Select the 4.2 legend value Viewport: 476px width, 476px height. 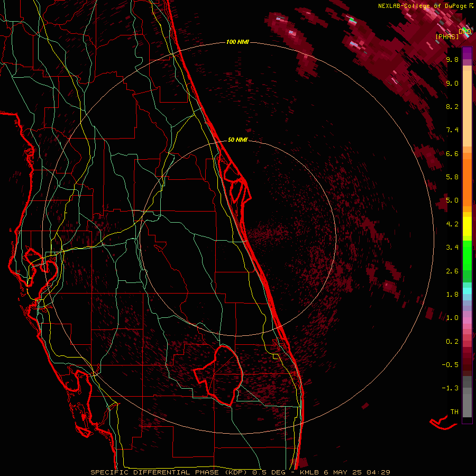pos(452,224)
